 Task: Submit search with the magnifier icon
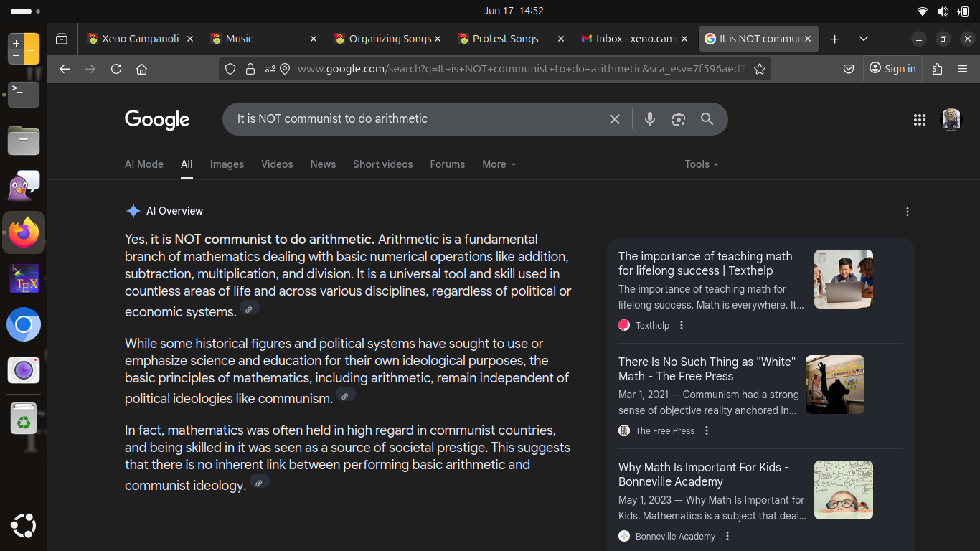pyautogui.click(x=707, y=119)
